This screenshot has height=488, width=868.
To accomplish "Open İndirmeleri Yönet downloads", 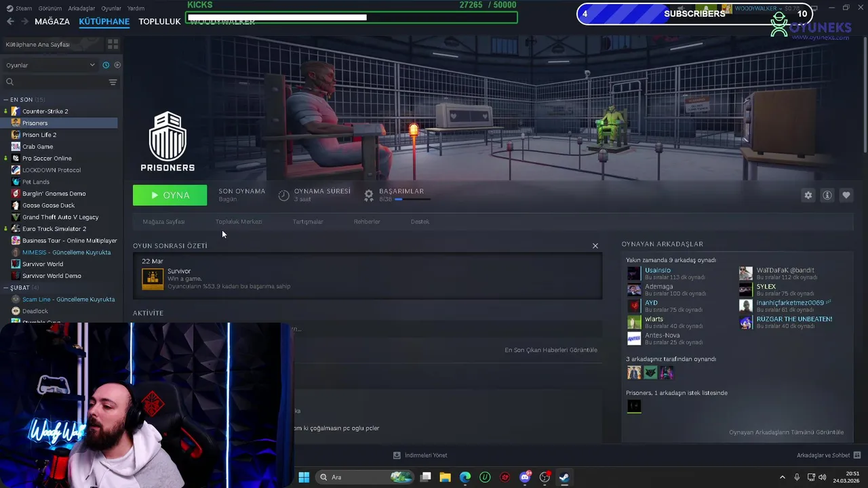I will coord(420,455).
